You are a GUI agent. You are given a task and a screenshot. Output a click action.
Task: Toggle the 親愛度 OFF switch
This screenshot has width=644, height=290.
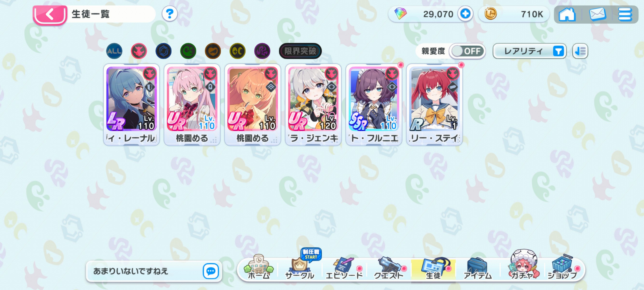pos(467,51)
